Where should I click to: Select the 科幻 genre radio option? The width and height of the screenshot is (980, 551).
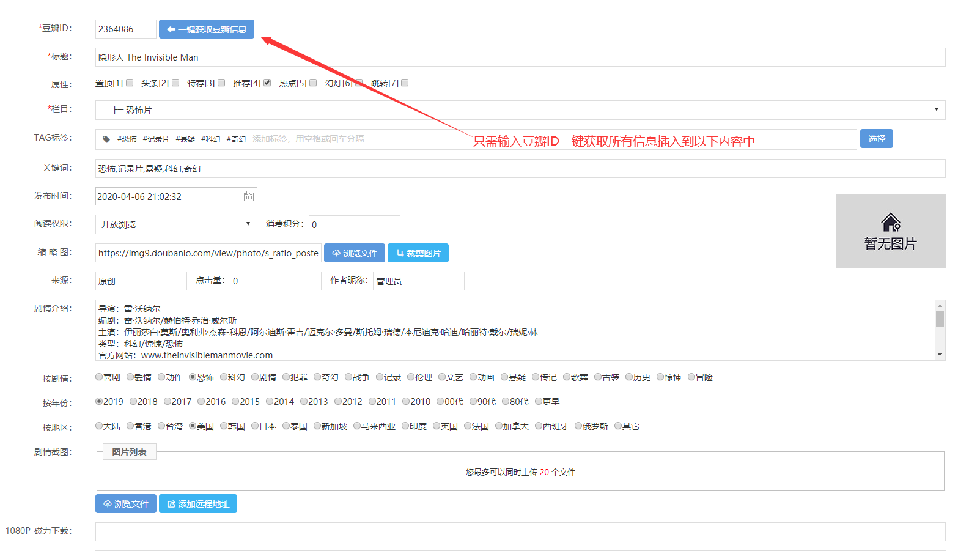[224, 377]
